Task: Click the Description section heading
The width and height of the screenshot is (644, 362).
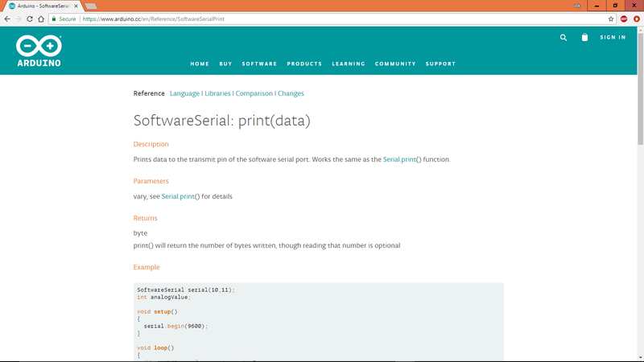Action: pos(151,144)
